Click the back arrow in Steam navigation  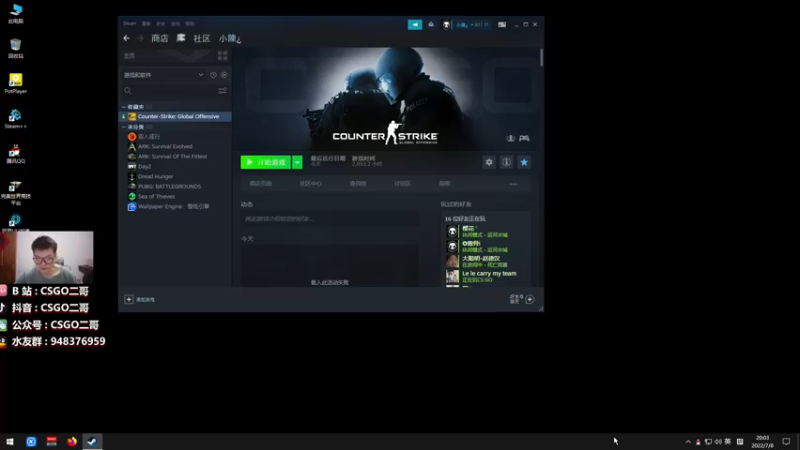(x=127, y=38)
